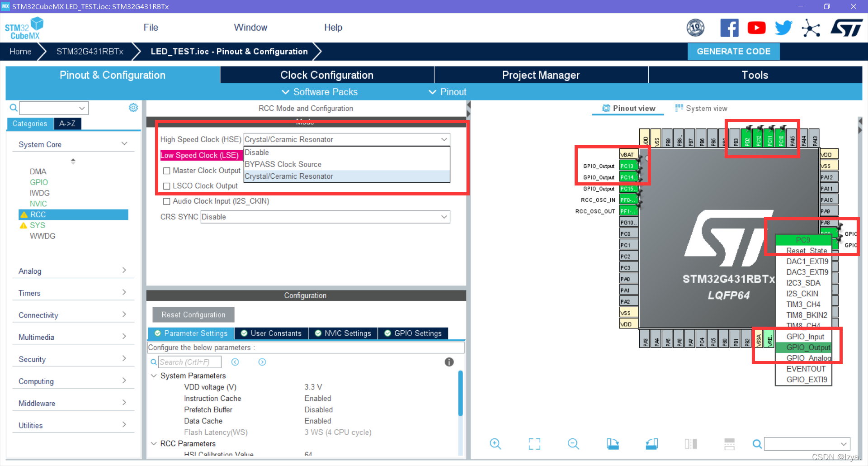Viewport: 868px width, 466px height.
Task: Switch to Project Manager tab
Action: [x=541, y=75]
